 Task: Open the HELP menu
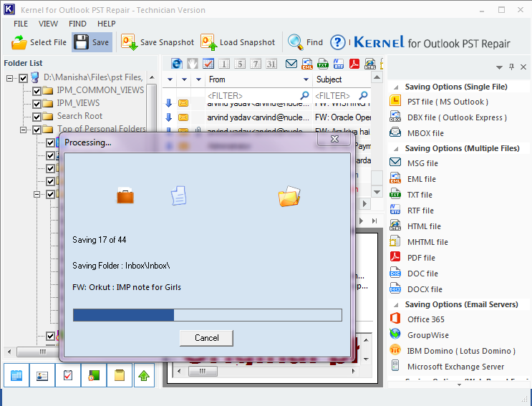pyautogui.click(x=107, y=24)
